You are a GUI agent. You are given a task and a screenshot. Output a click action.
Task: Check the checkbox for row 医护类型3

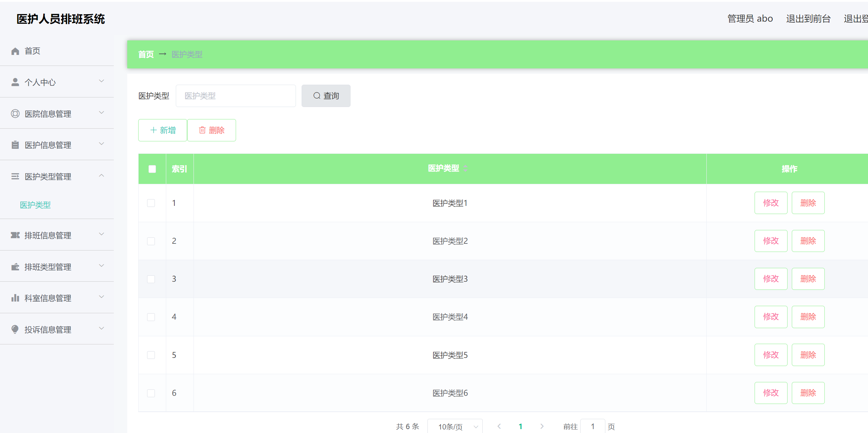(x=151, y=279)
